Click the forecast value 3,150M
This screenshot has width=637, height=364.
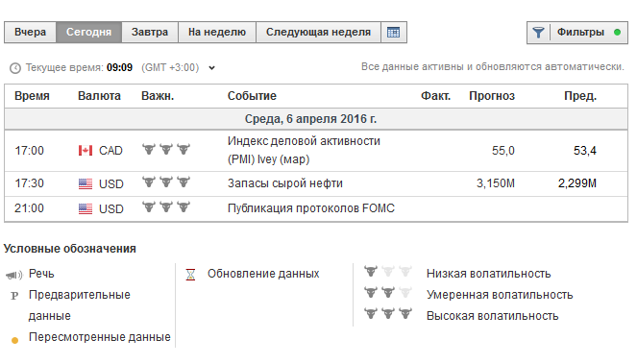(496, 183)
